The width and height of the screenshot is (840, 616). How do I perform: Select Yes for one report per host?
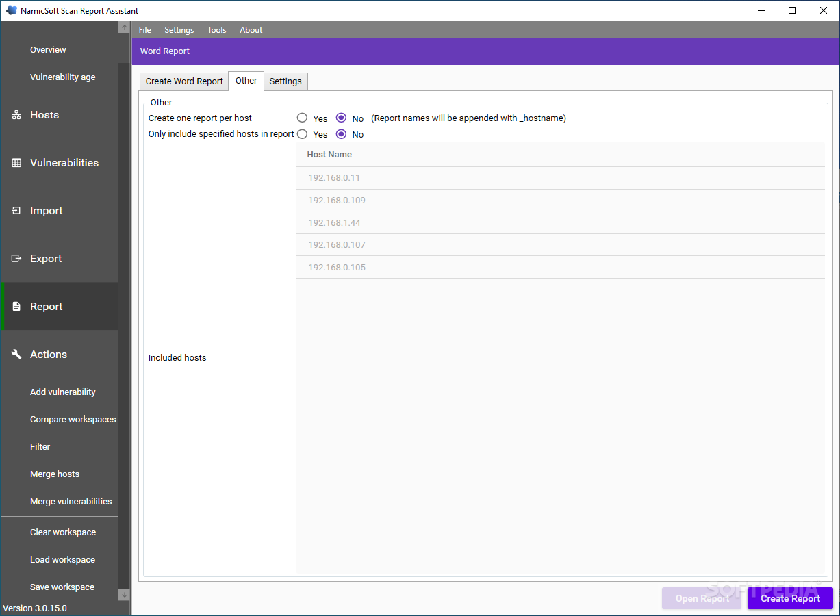[302, 118]
